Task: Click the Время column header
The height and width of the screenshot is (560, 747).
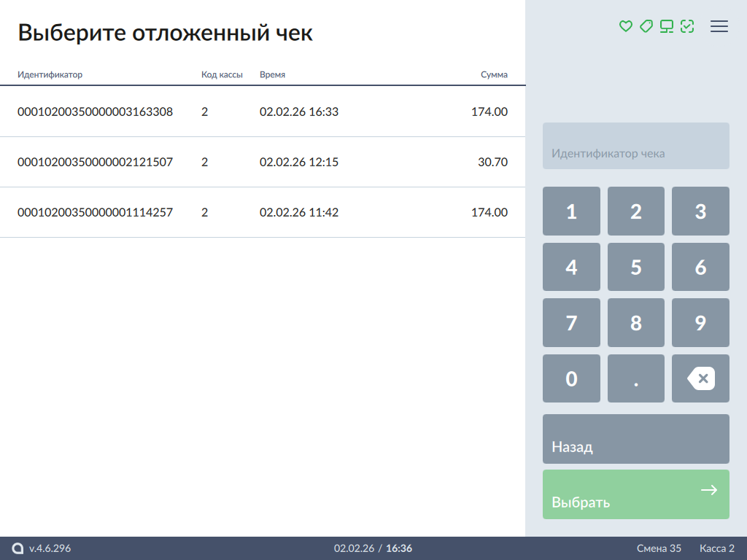Action: [x=272, y=74]
